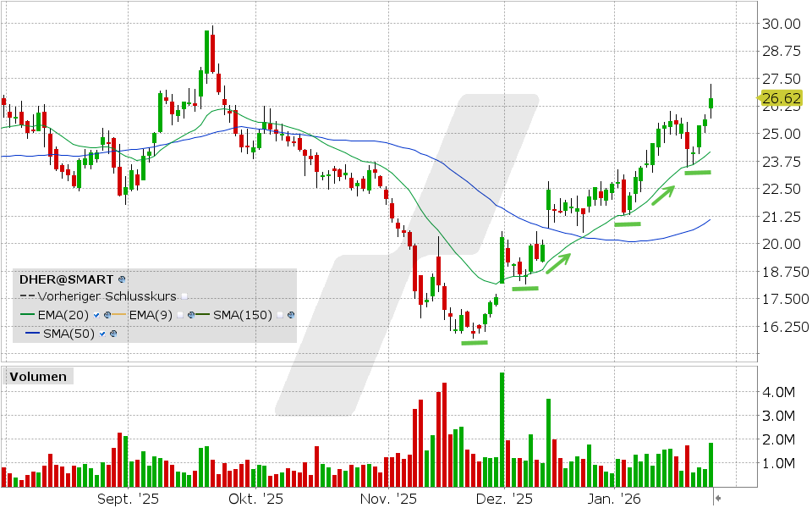Click the dashed Vorheriger Schlusskurs line sample
The height and width of the screenshot is (508, 812).
click(x=25, y=296)
